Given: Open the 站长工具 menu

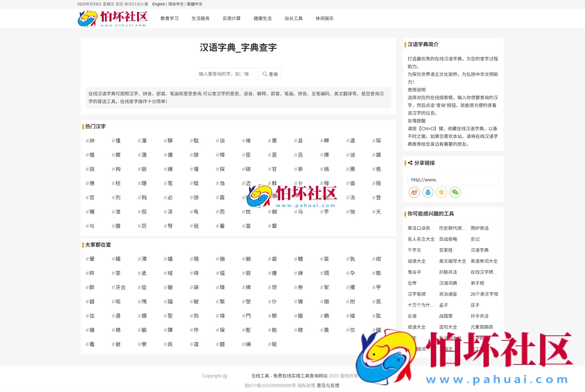Looking at the screenshot, I should pos(293,18).
